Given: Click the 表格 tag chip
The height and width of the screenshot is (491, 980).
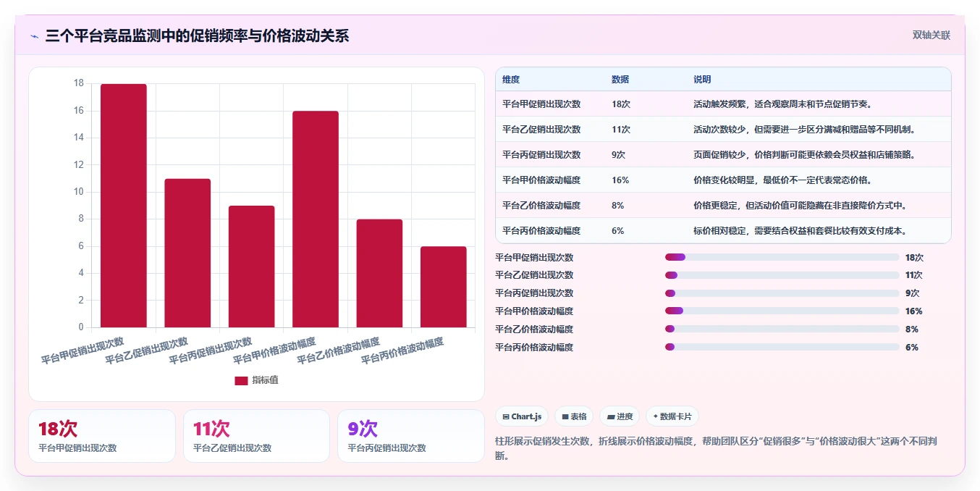Looking at the screenshot, I should (x=574, y=416).
